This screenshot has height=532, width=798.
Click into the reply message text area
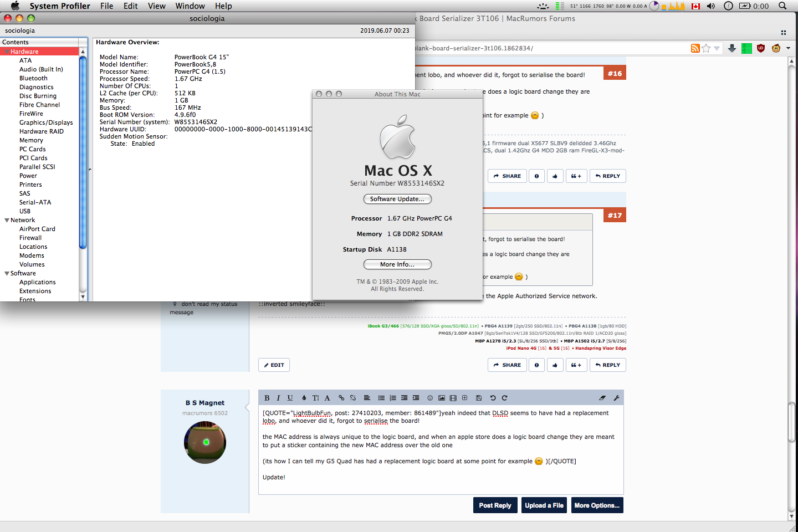(441, 449)
